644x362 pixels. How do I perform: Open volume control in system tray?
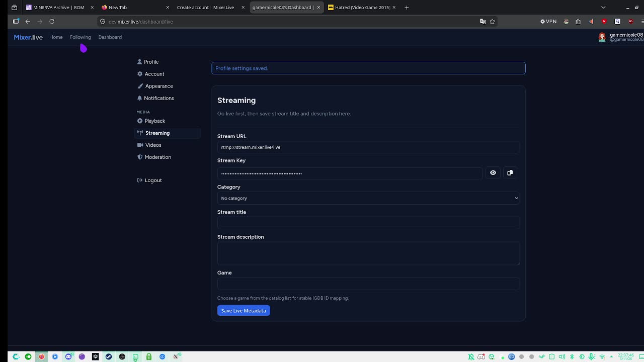tap(562, 357)
